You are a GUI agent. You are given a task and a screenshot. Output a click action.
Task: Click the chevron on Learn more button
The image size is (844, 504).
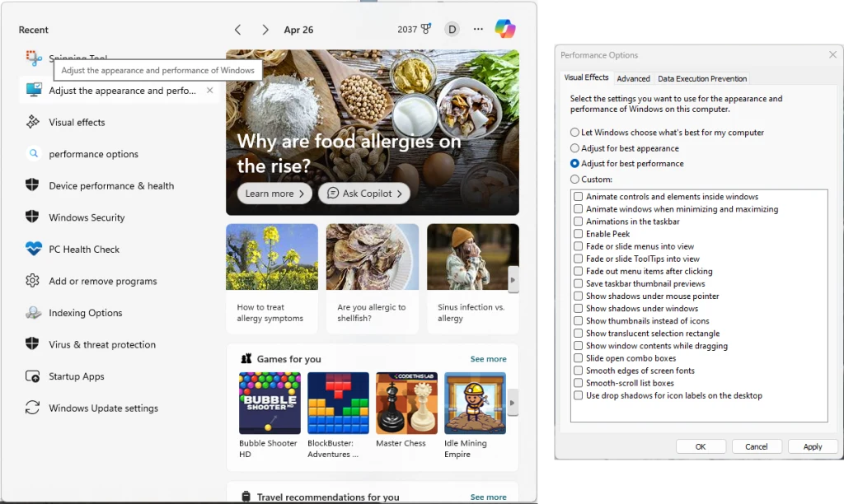[x=302, y=194]
